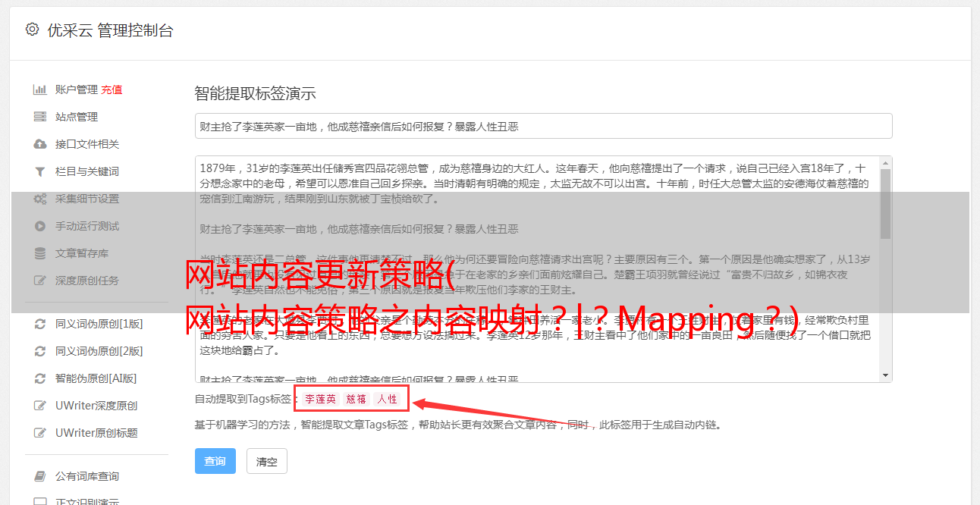980x505 pixels.
Task: Click the text area scrollbar thumb
Action: coord(886,203)
